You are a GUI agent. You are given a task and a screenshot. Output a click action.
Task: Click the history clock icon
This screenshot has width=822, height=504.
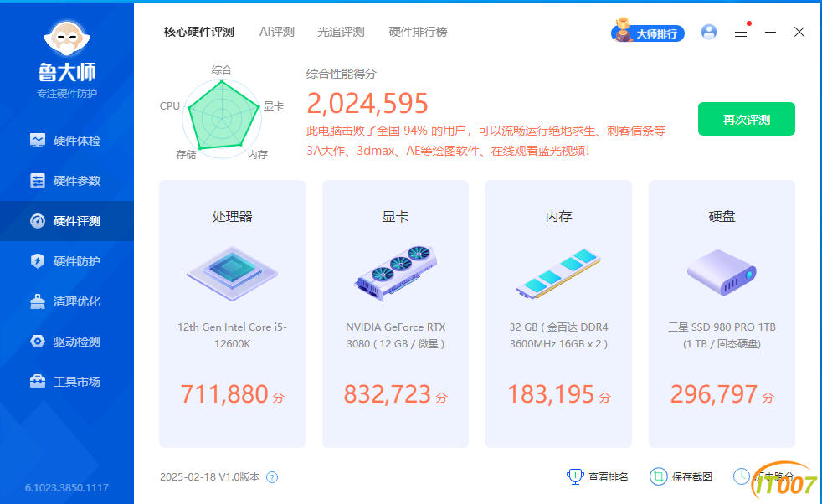click(x=742, y=476)
